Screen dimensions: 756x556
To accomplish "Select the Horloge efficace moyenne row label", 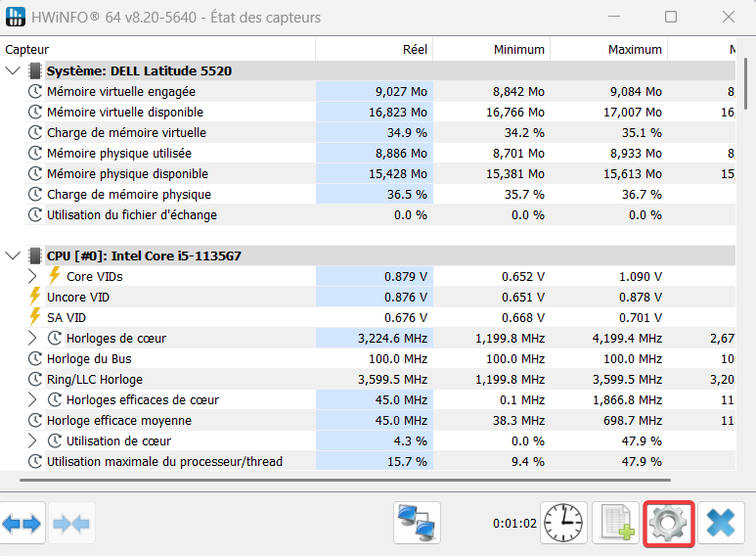I will click(119, 421).
